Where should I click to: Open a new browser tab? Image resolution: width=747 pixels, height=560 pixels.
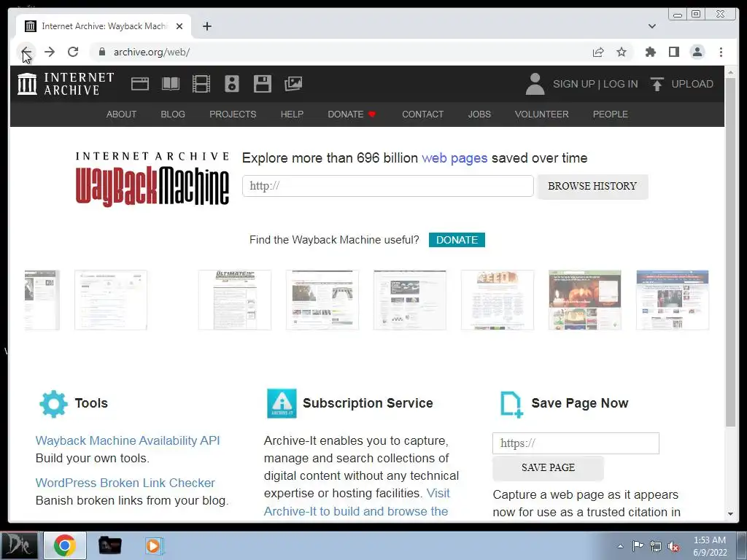206,26
